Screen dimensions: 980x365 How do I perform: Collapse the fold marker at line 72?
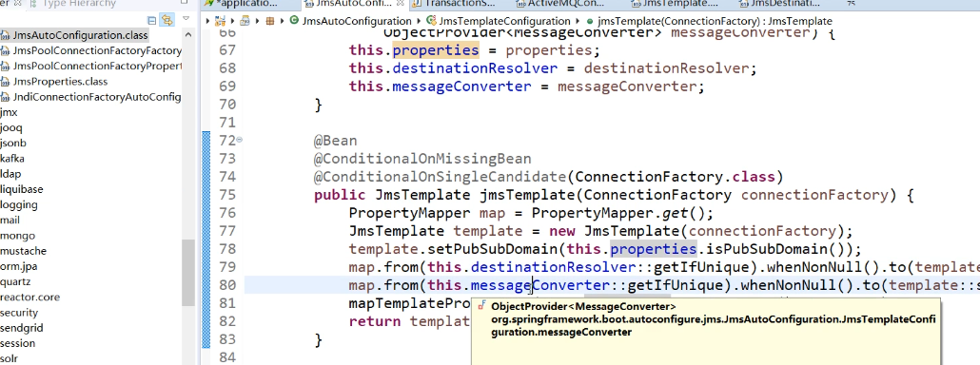pyautogui.click(x=240, y=140)
